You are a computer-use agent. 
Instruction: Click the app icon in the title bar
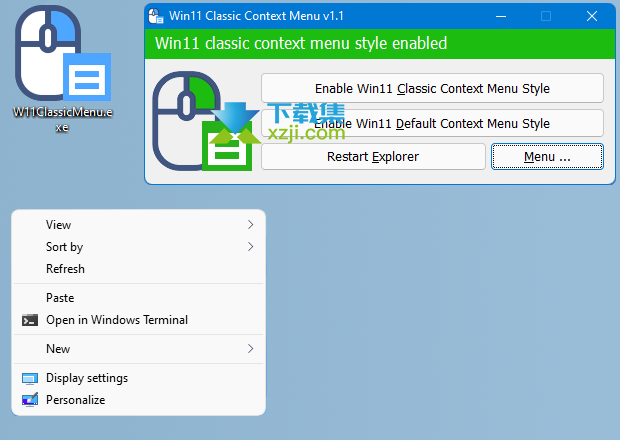[155, 16]
